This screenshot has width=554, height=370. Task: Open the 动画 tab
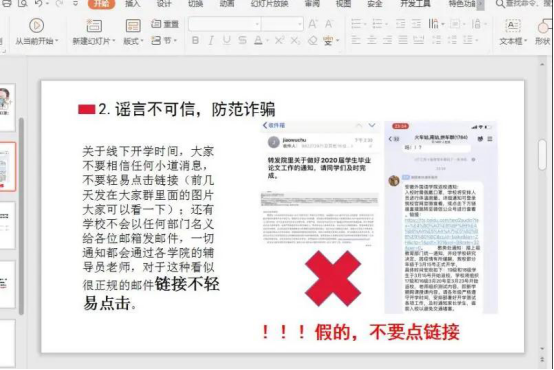(x=227, y=4)
